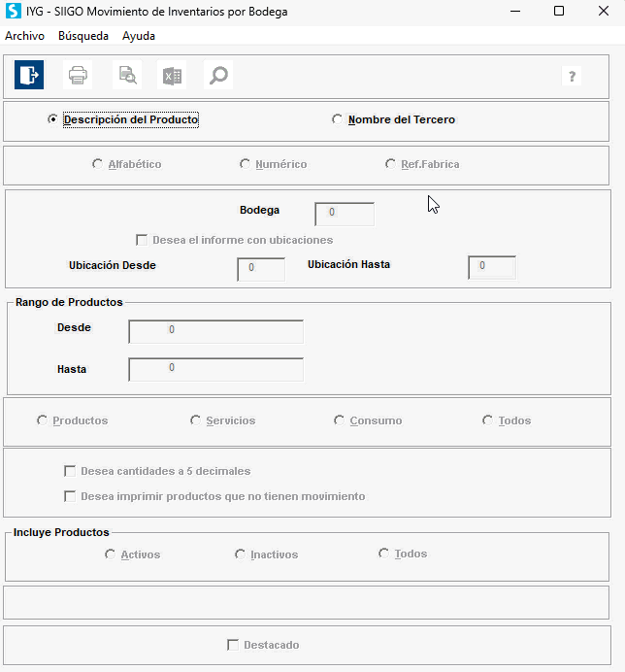Click the Ubicación Hasta label
Viewport: 625px width, 672px height.
point(348,264)
